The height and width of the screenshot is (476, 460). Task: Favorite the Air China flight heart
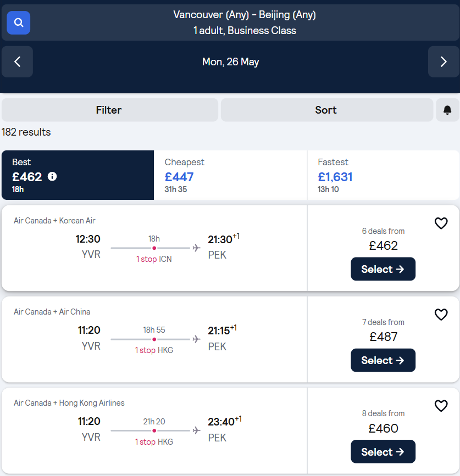click(441, 315)
